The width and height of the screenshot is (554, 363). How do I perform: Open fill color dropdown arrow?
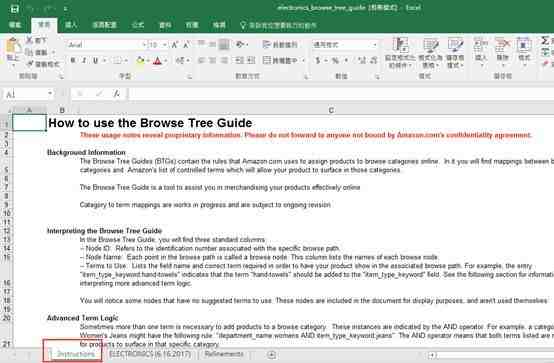pyautogui.click(x=148, y=60)
